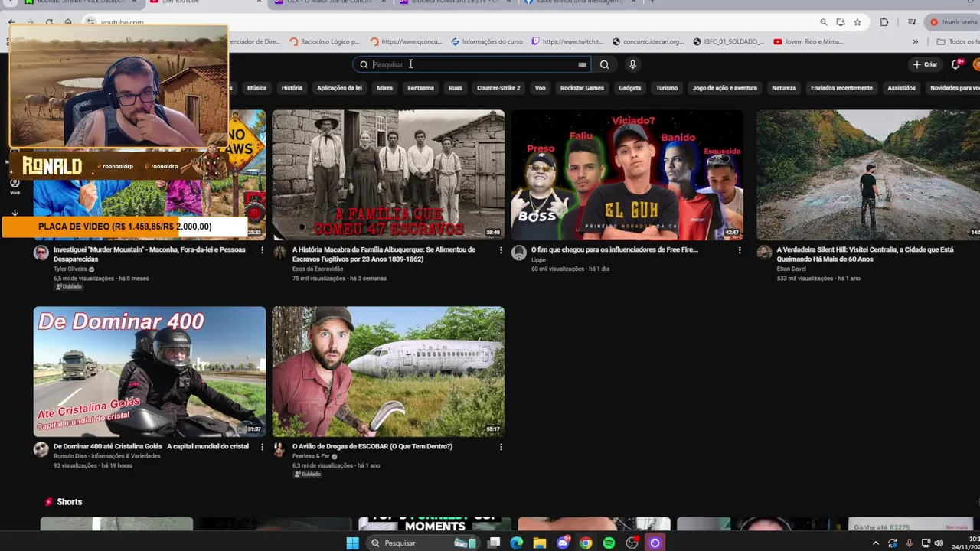Expand the hidden bookmarks chevron
980x551 pixels.
(x=915, y=41)
